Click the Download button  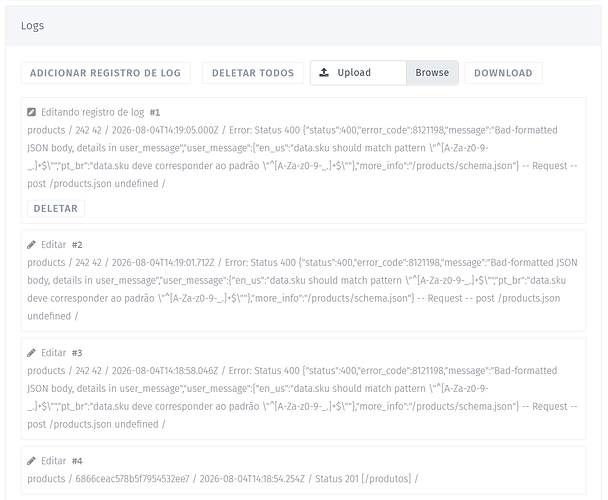coord(503,73)
